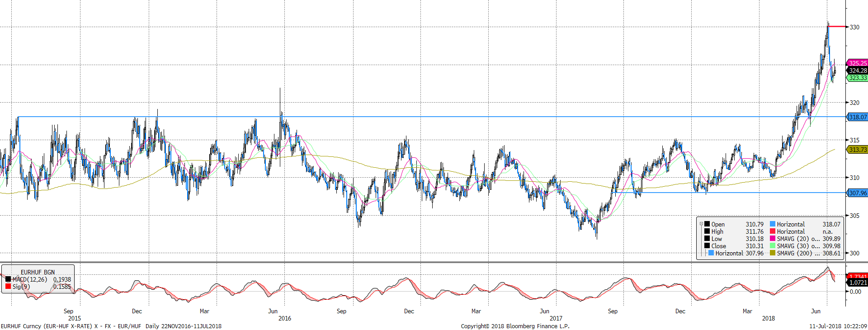Click the black Close series swatch
This screenshot has height=330, width=868.
point(707,245)
